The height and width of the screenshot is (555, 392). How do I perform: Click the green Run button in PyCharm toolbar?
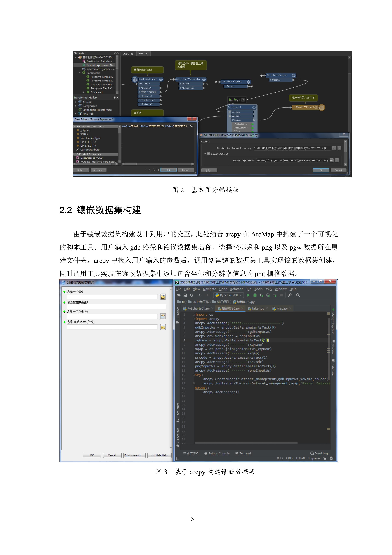click(x=249, y=295)
